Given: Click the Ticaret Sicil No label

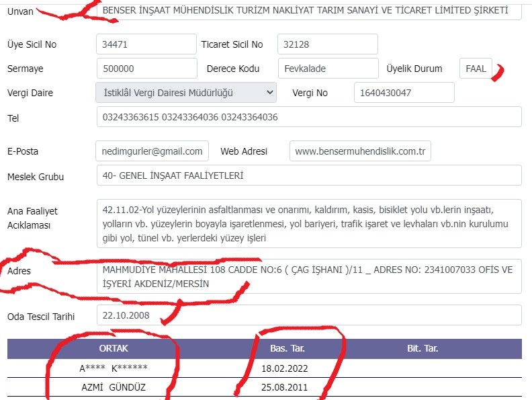Looking at the screenshot, I should pyautogui.click(x=232, y=44).
